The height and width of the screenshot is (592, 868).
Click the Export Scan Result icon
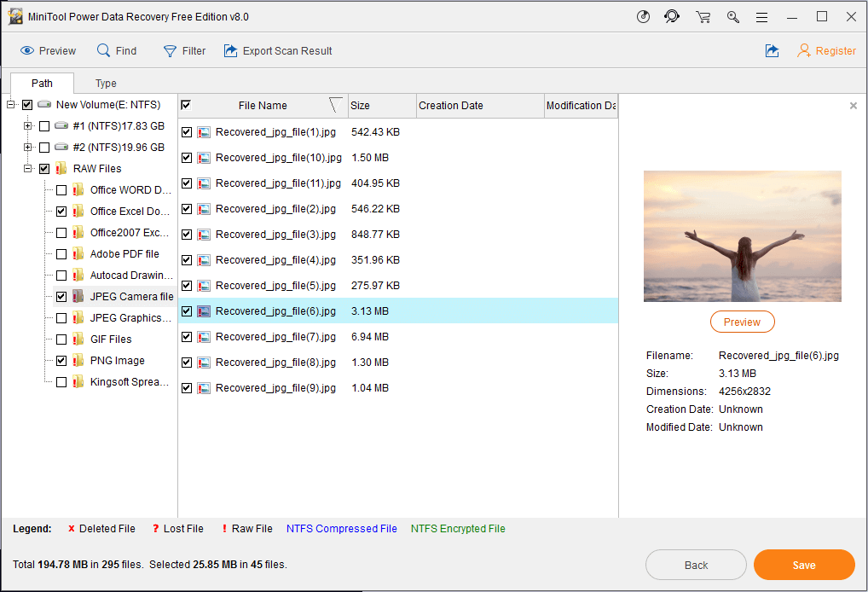click(x=230, y=51)
